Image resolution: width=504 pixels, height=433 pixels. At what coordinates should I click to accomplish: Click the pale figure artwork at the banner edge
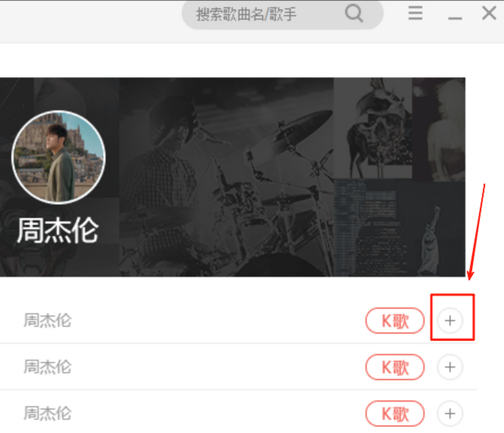coord(439,129)
